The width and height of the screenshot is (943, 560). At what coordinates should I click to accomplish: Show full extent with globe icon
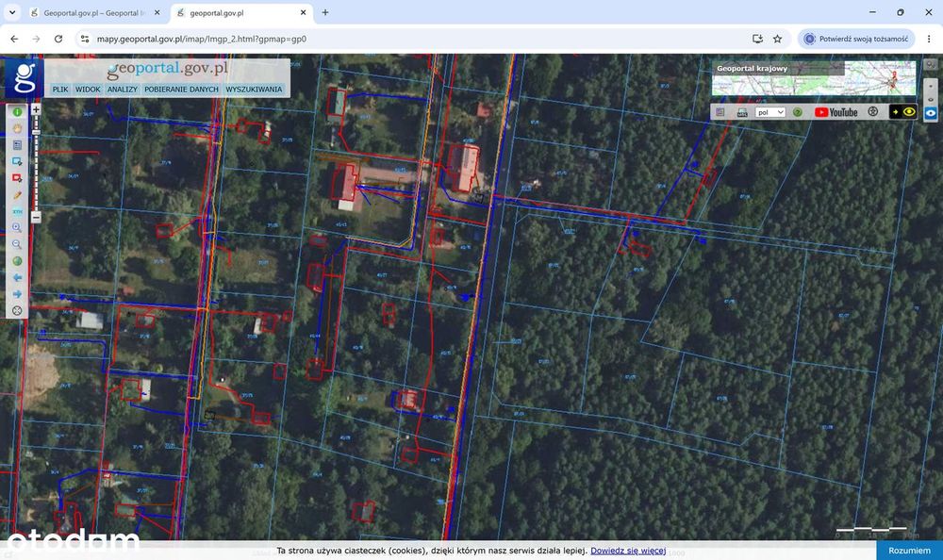[17, 261]
